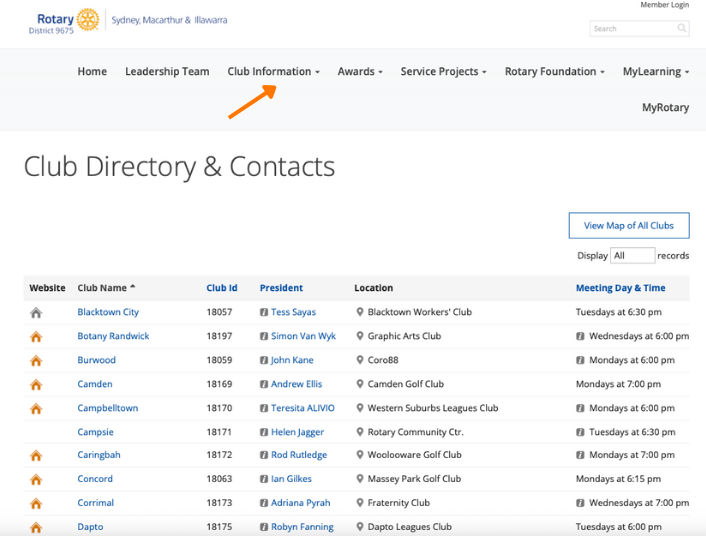Click the contact icon beside Ian Gilkes

pyautogui.click(x=264, y=479)
